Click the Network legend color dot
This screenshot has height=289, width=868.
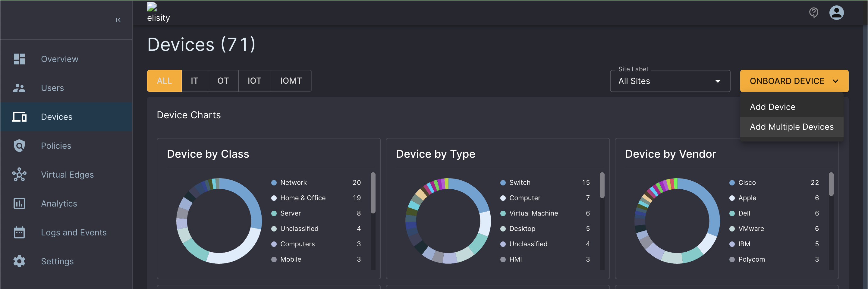(274, 183)
